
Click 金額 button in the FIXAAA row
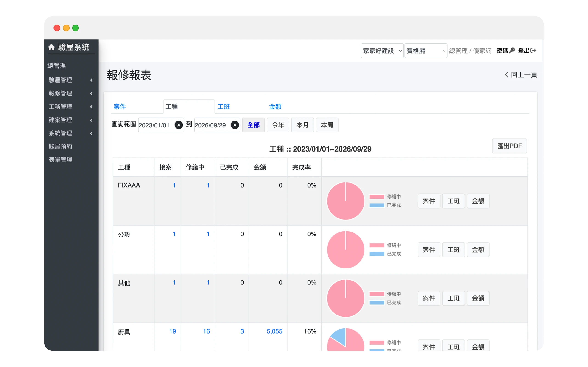pyautogui.click(x=478, y=201)
